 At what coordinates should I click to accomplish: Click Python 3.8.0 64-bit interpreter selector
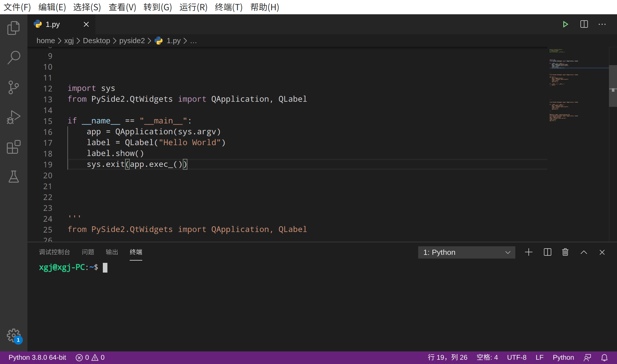coord(37,357)
